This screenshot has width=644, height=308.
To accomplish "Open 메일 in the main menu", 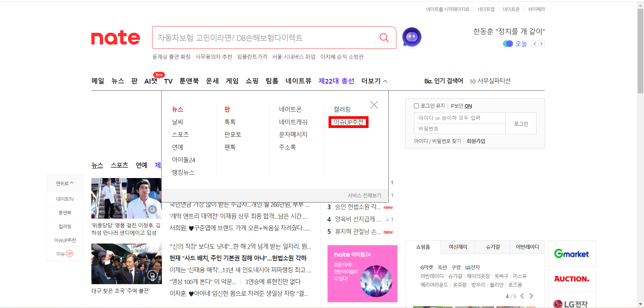I will tap(98, 81).
